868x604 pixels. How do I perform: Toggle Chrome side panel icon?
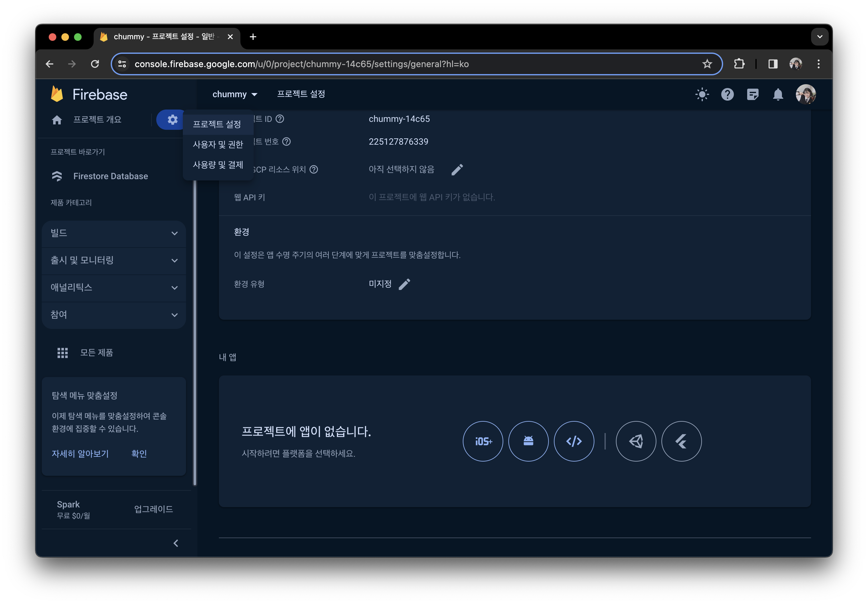(773, 64)
